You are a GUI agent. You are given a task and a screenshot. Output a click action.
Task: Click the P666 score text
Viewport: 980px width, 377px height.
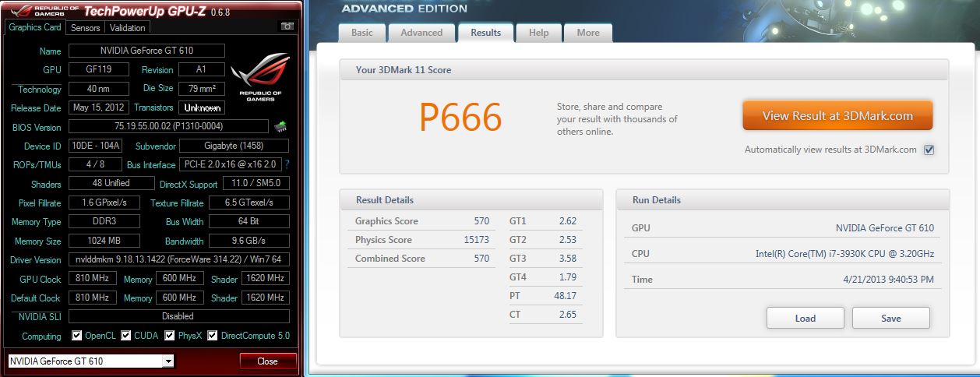point(460,117)
